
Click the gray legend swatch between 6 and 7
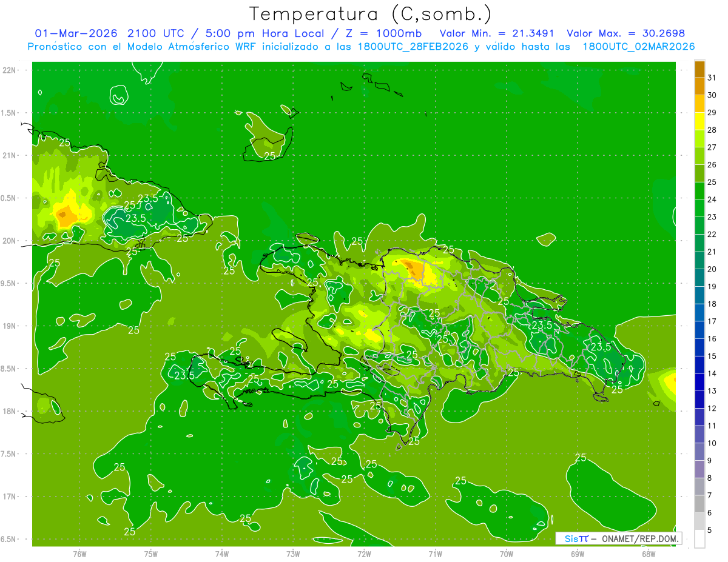pos(699,504)
